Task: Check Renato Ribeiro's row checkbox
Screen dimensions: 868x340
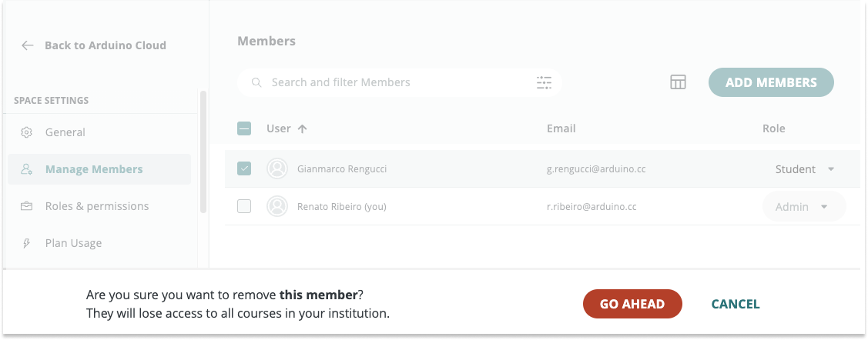Action: pyautogui.click(x=244, y=206)
